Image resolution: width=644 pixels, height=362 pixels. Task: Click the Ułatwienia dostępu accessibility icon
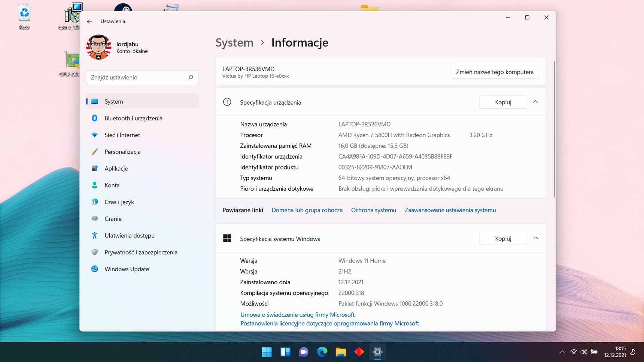(x=95, y=235)
